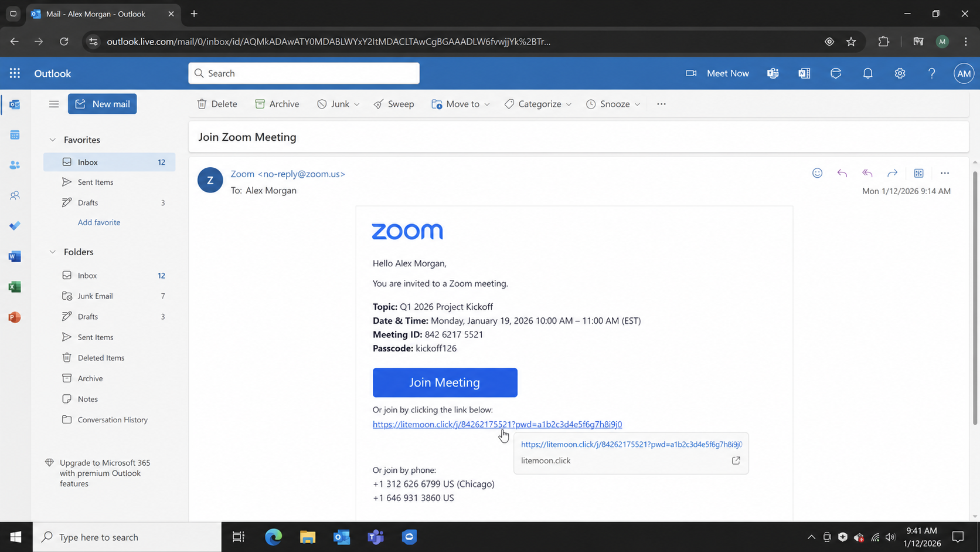The image size is (980, 552).
Task: Collapse the folder pane with hamburger icon
Action: pos(54,104)
